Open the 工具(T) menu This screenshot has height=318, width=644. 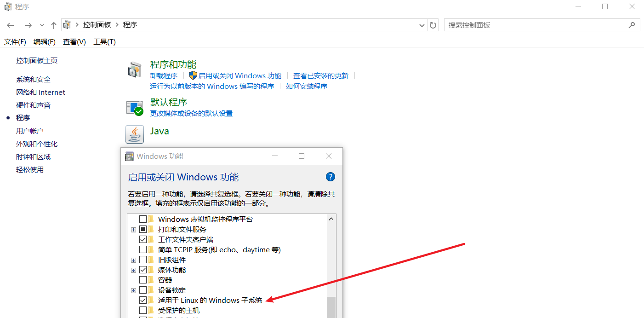click(x=105, y=41)
